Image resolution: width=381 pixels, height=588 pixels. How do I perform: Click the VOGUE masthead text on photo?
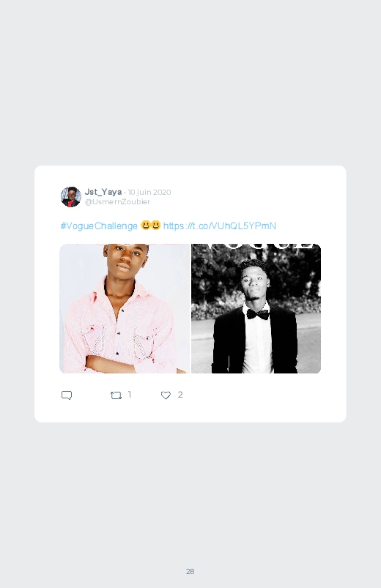coord(257,246)
